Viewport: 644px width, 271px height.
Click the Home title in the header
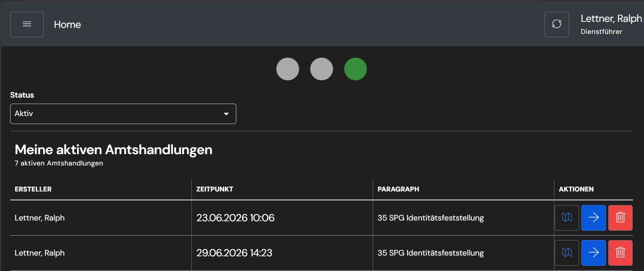67,24
